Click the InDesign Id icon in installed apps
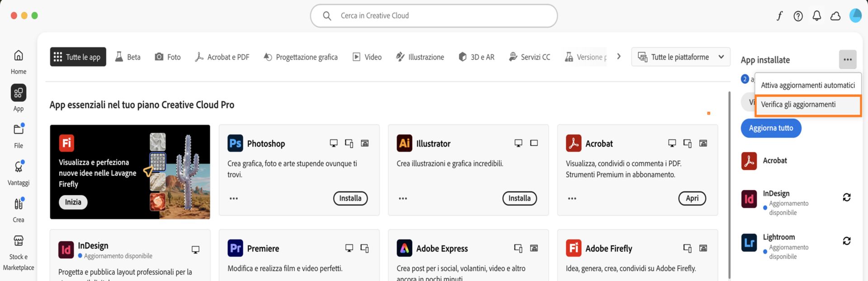The width and height of the screenshot is (868, 281). tap(749, 199)
